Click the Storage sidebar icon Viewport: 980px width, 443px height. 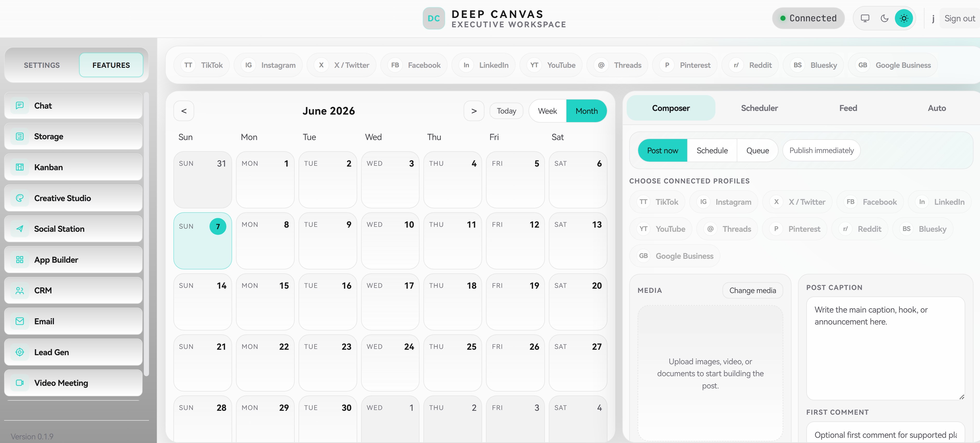pos(20,136)
